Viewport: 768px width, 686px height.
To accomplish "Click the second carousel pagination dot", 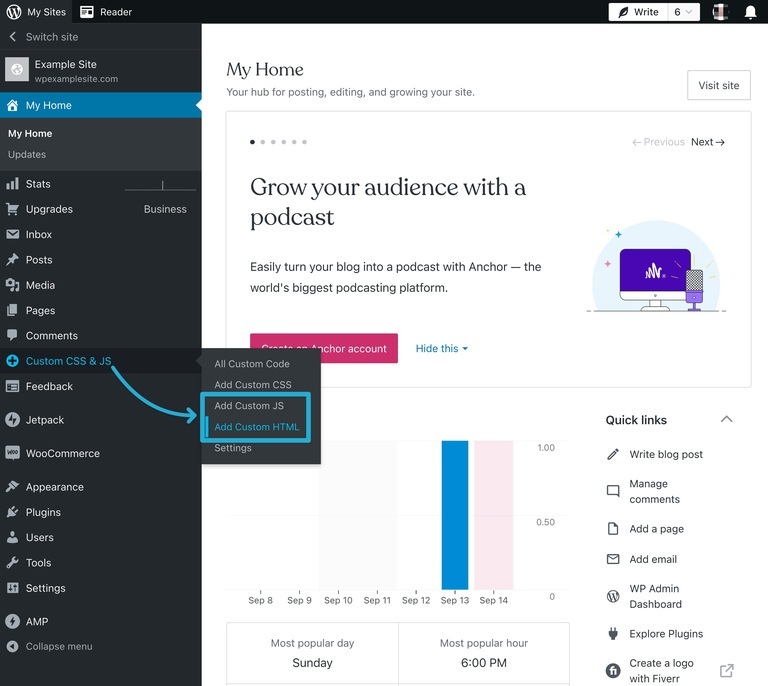I will [x=263, y=142].
